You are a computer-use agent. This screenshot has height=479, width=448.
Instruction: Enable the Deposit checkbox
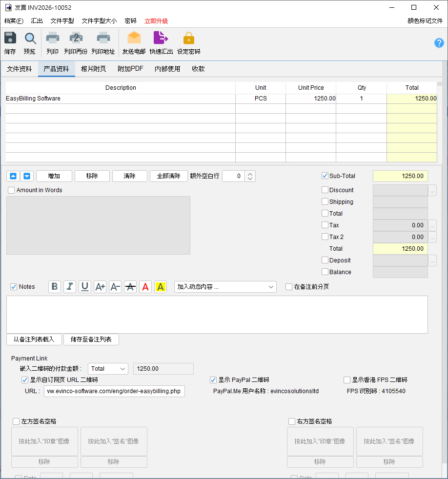325,260
